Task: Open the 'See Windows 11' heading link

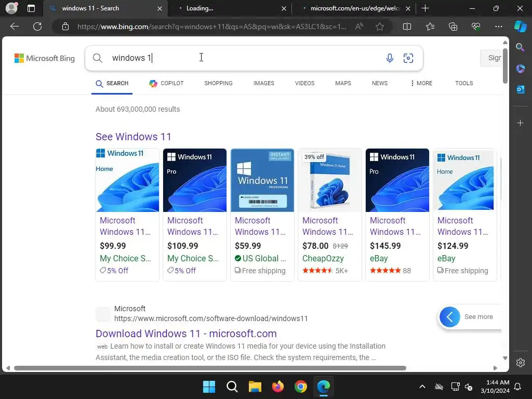Action: tap(133, 137)
